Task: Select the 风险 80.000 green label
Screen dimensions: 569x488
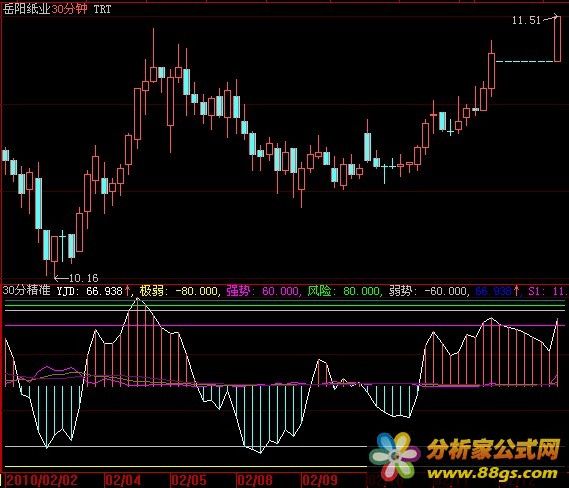Action: (x=344, y=291)
